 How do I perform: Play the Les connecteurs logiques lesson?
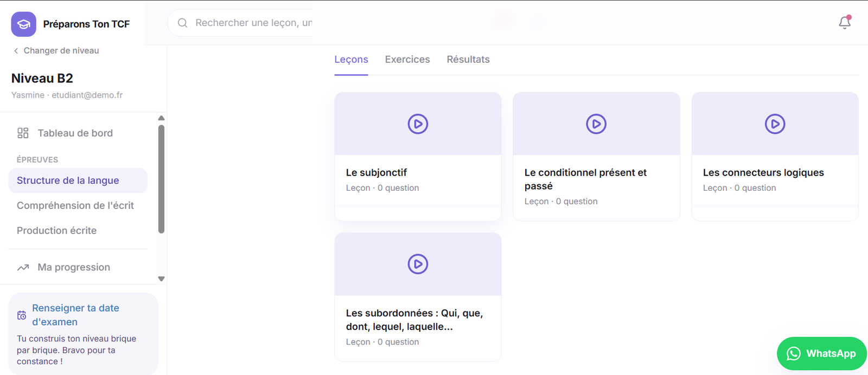tap(775, 124)
